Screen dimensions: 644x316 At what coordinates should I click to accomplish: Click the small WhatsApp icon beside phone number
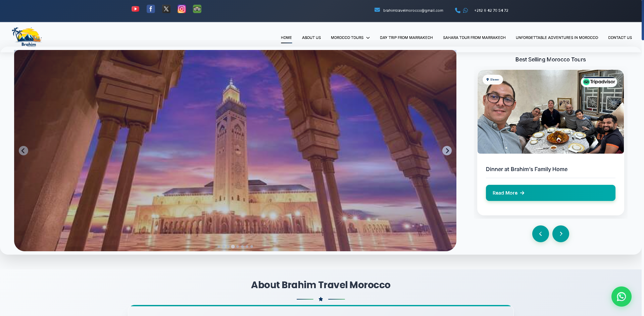point(465,10)
